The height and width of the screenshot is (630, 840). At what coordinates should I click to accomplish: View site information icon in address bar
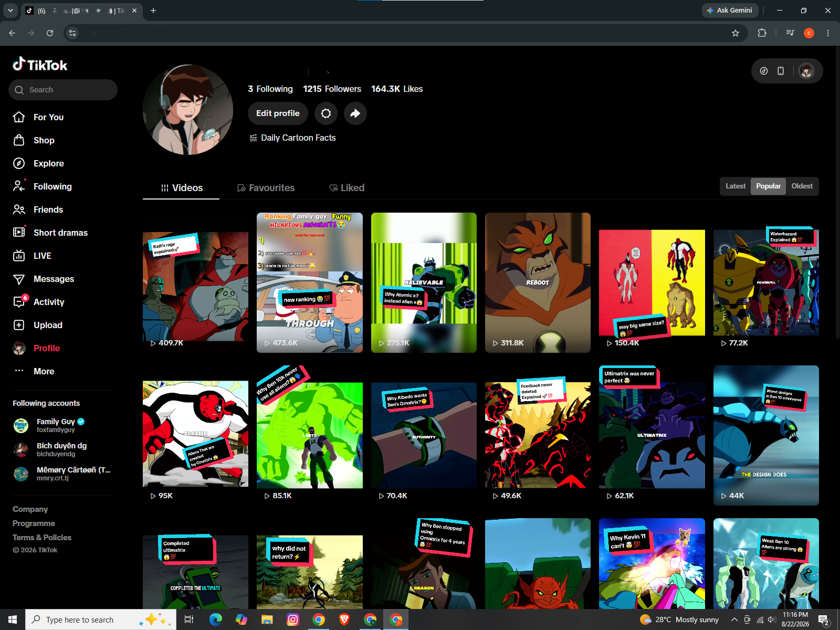(72, 33)
